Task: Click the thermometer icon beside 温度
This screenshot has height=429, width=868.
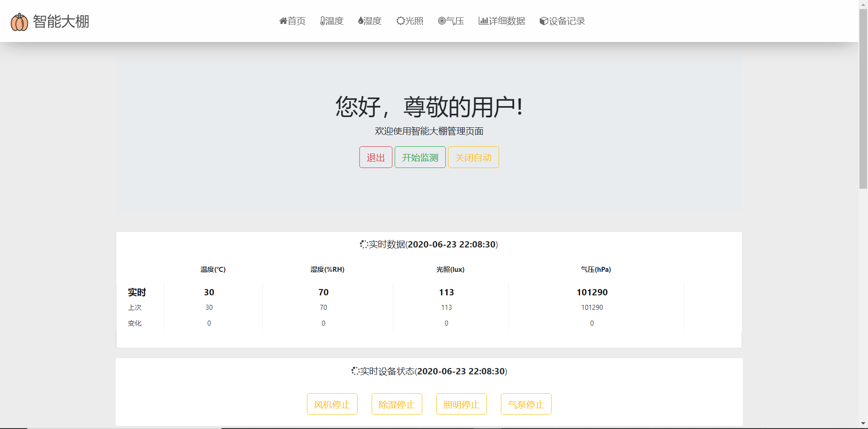Action: point(322,21)
